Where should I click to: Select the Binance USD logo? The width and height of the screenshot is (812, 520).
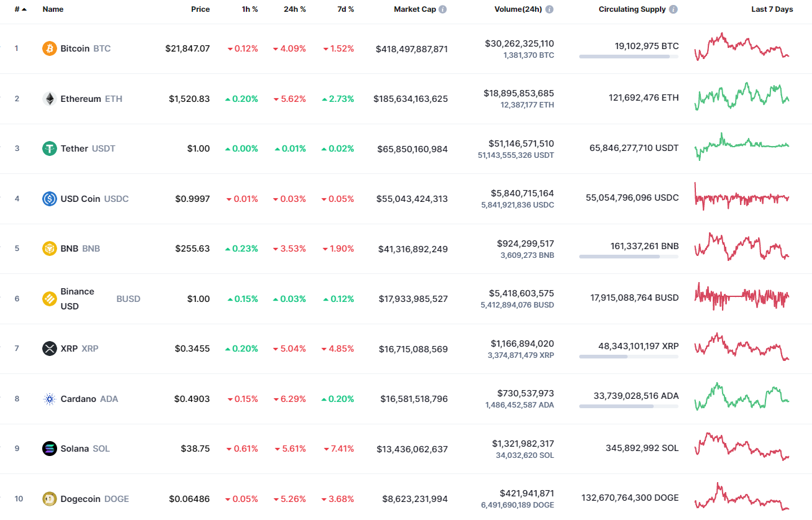click(48, 298)
